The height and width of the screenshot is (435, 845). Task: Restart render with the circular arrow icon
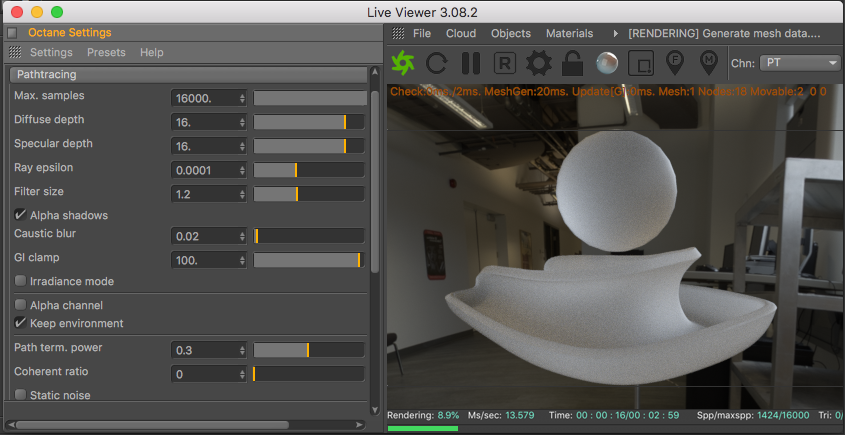click(x=436, y=63)
